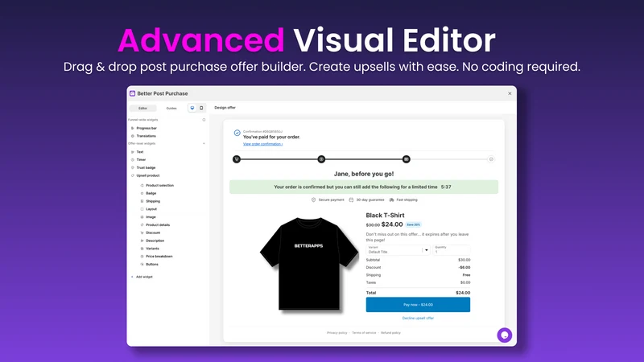Click Add widget
Viewport: 644px width, 362px height.
tap(144, 277)
